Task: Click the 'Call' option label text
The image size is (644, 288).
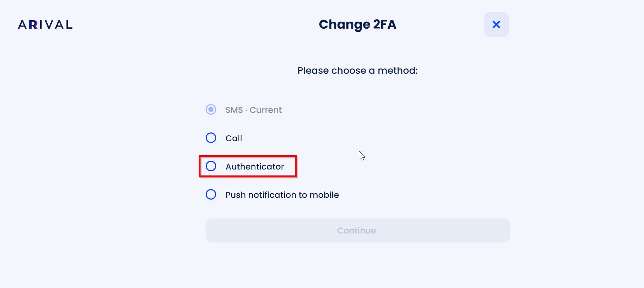Action: (234, 138)
